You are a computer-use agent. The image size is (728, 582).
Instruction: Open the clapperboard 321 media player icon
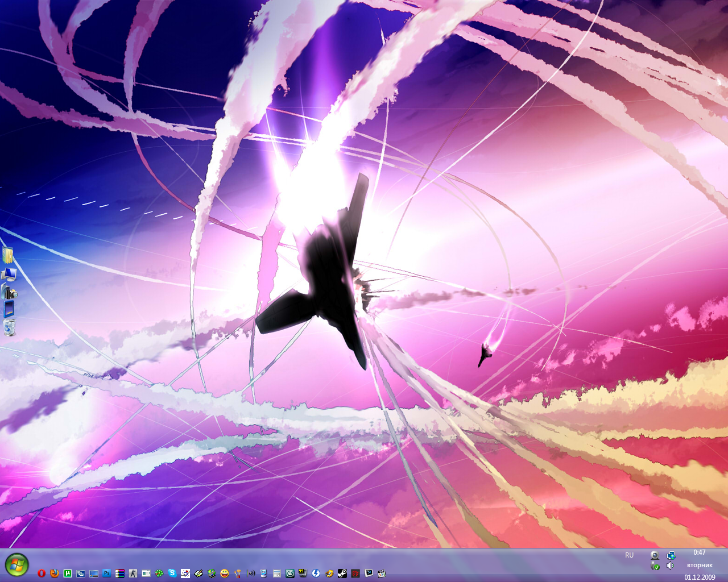[382, 573]
